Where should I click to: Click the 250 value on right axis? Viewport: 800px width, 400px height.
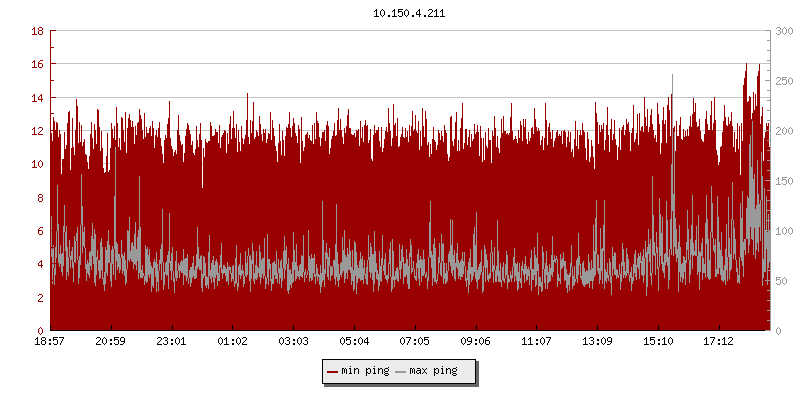click(x=783, y=81)
